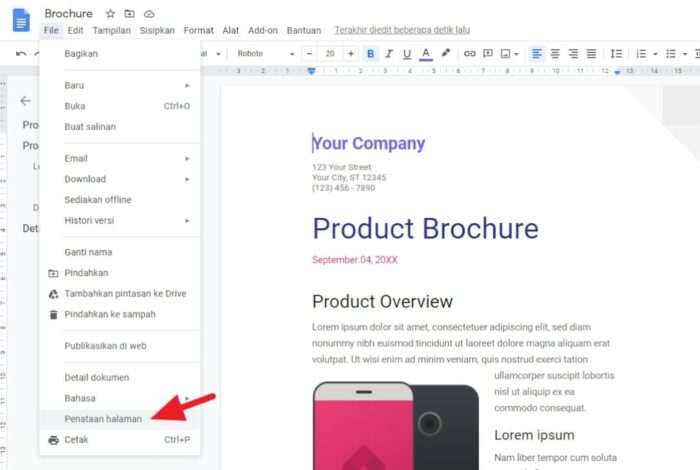The width and height of the screenshot is (700, 470).
Task: Open the File menu
Action: [51, 30]
